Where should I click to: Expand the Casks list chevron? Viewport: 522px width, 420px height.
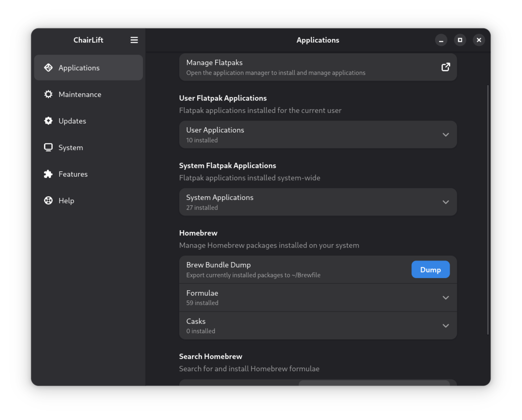click(446, 326)
